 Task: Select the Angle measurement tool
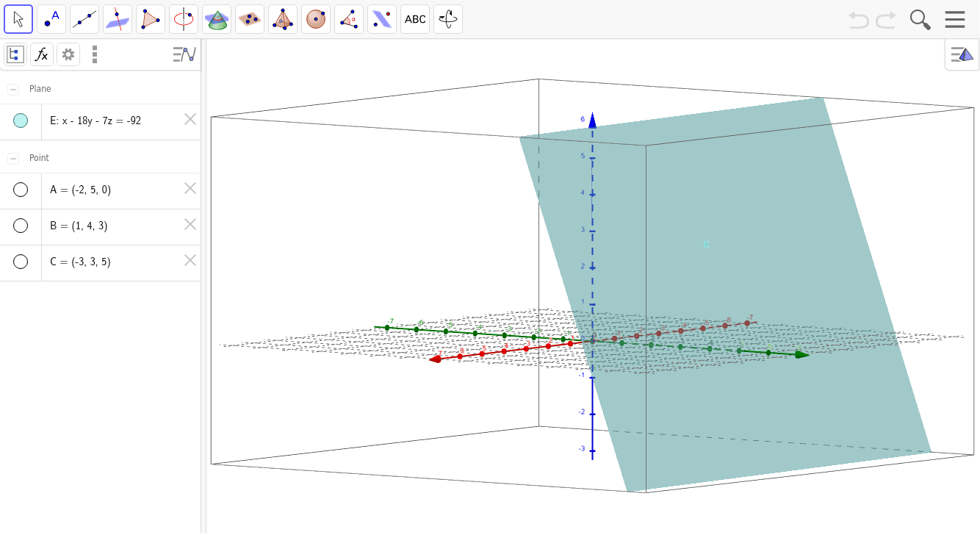[349, 19]
